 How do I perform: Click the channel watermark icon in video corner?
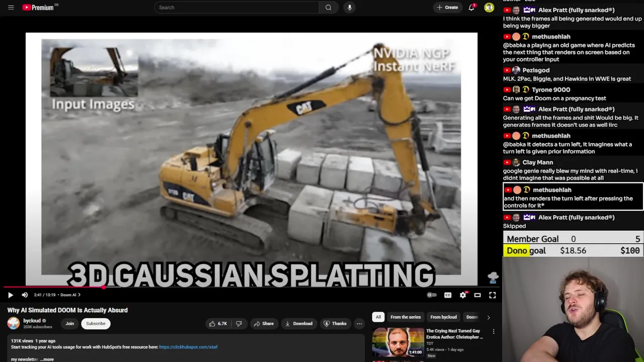click(x=493, y=277)
